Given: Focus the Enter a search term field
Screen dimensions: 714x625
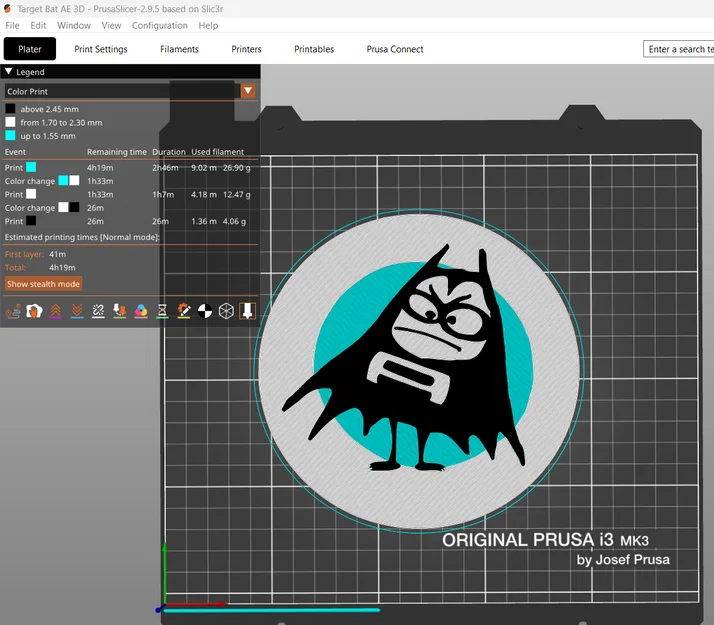Looking at the screenshot, I should coord(678,49).
